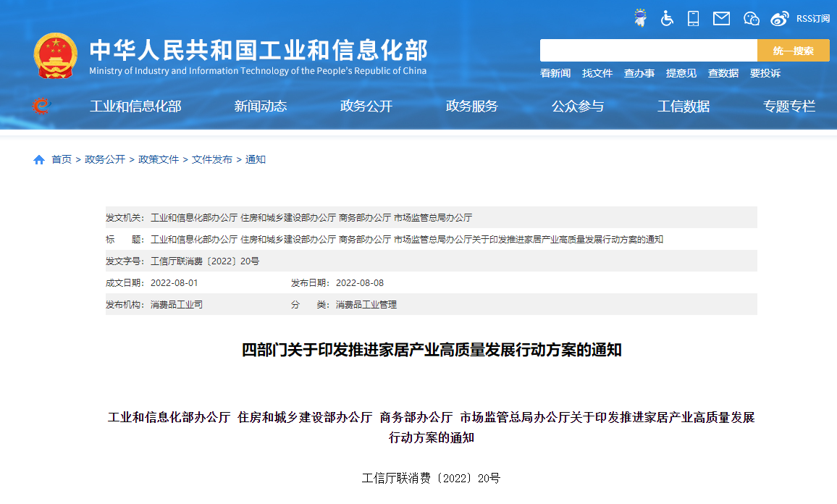Open the 政务公开 navigation menu
Viewport: 837px width, 504px height.
pos(366,106)
